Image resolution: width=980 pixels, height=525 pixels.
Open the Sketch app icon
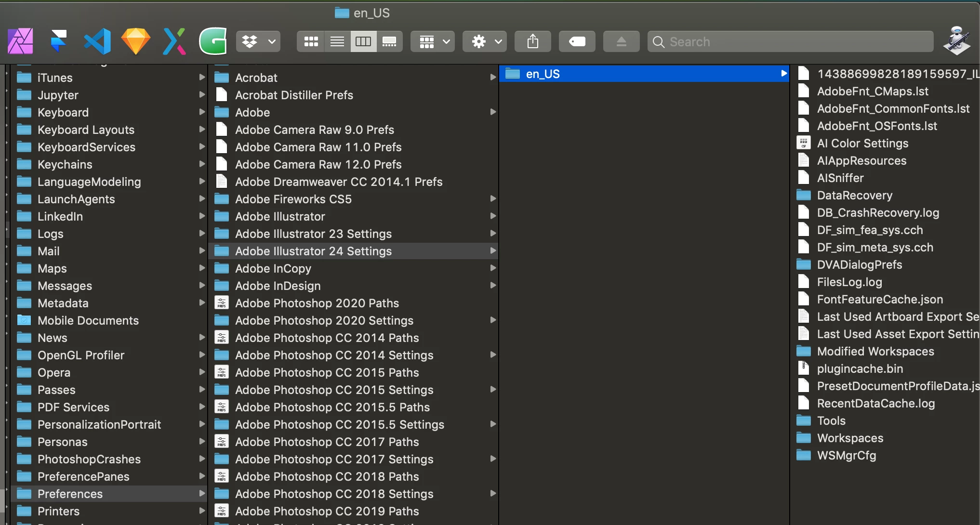[x=135, y=41]
